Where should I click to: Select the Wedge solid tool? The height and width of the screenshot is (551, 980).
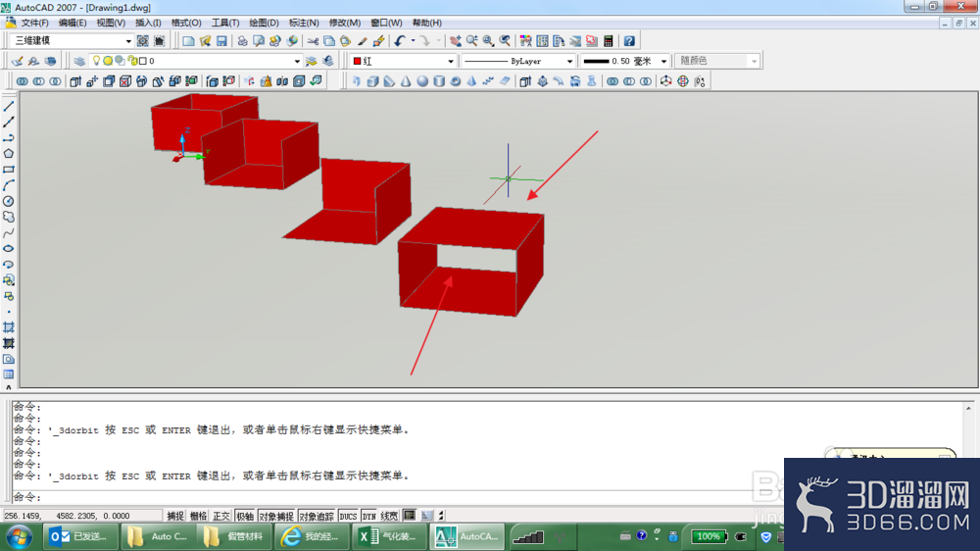tap(389, 81)
